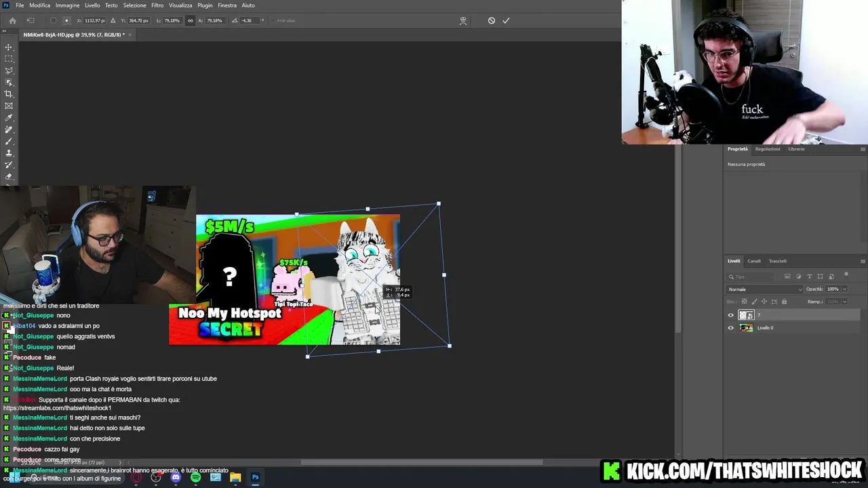This screenshot has width=868, height=488.
Task: Filter layers by shape layers icon
Action: pyautogui.click(x=820, y=277)
